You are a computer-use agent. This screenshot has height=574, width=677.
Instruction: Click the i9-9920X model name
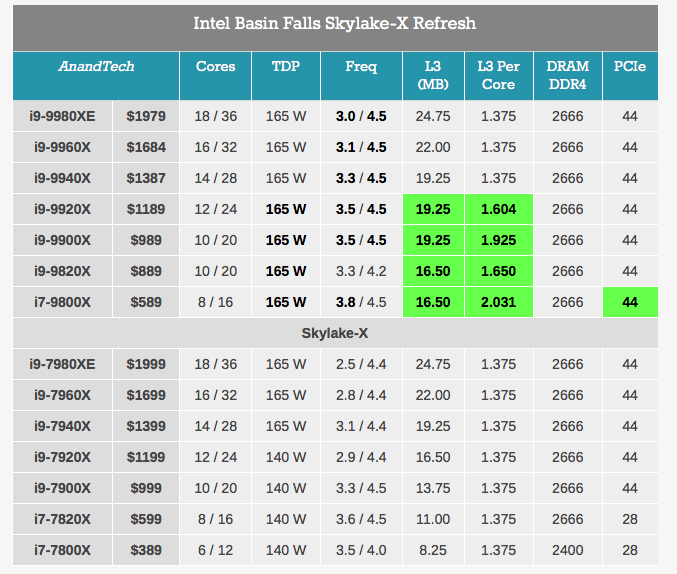pos(62,209)
